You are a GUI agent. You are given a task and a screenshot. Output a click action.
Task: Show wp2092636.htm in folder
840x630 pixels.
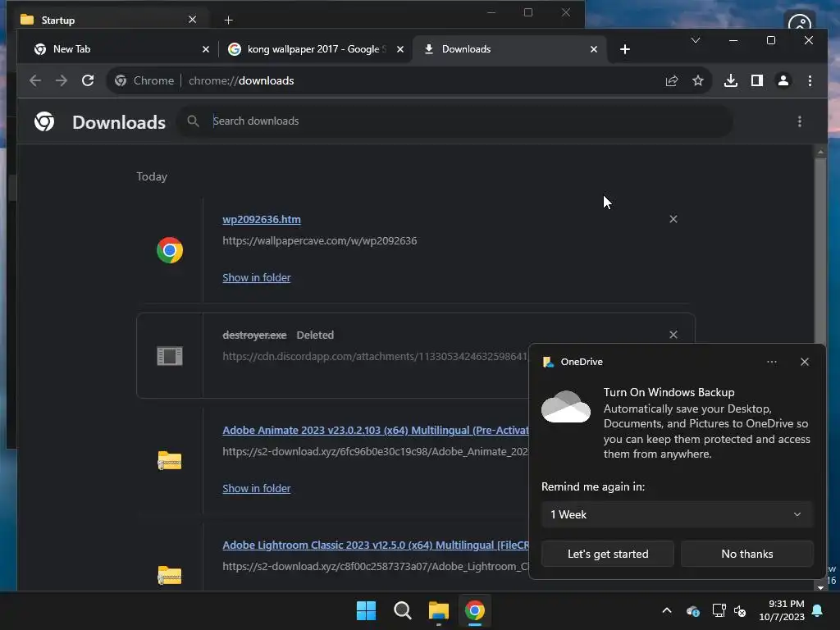(257, 277)
